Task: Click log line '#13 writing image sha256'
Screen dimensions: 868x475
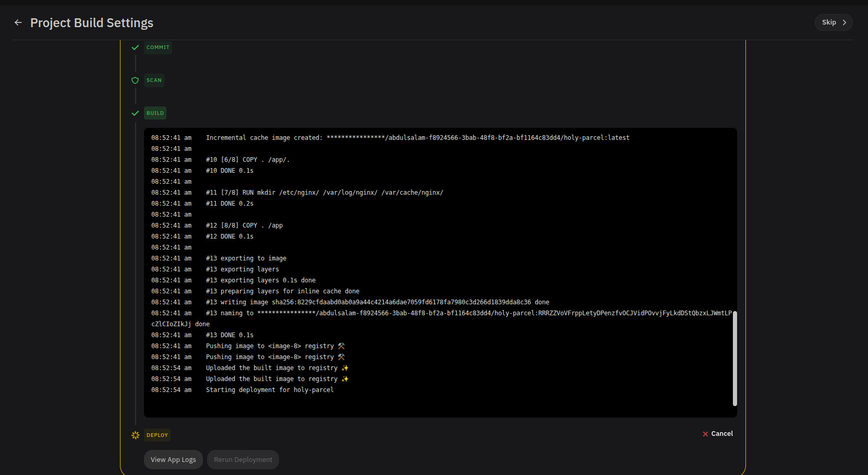Action: (x=378, y=302)
